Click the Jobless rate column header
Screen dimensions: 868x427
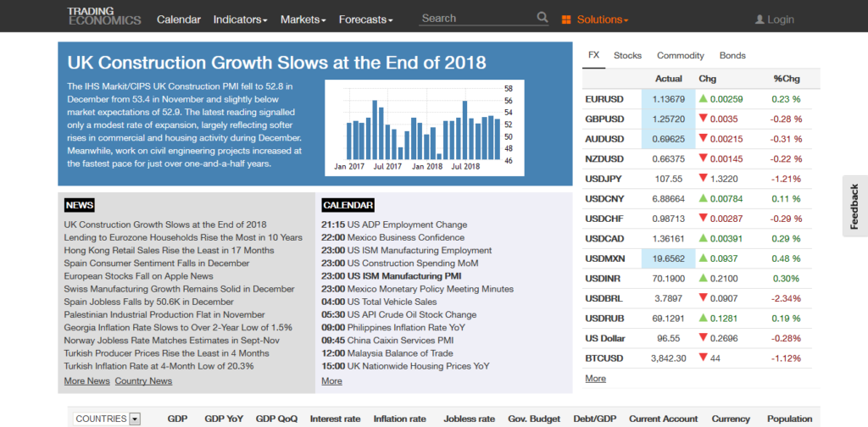pyautogui.click(x=469, y=419)
